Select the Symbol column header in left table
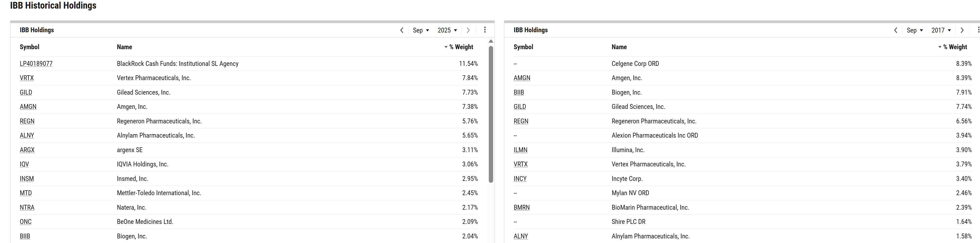The width and height of the screenshot is (980, 243). (29, 47)
